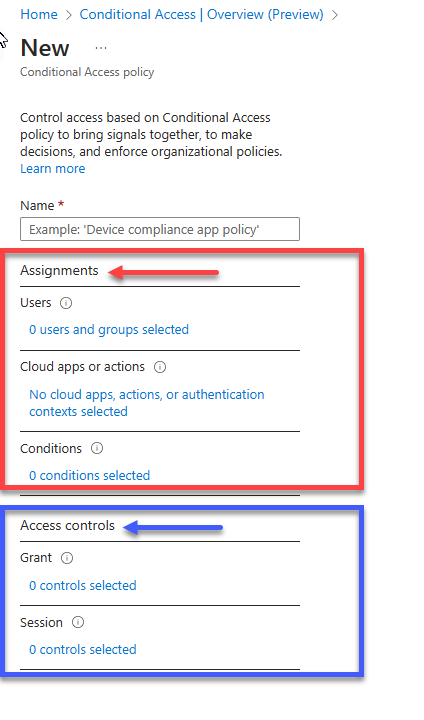
Task: Click the policy Name input field
Action: tap(160, 229)
